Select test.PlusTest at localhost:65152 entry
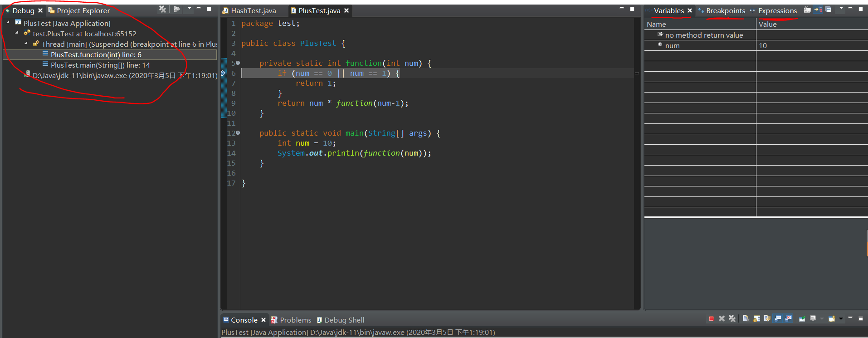This screenshot has width=868, height=338. [84, 34]
